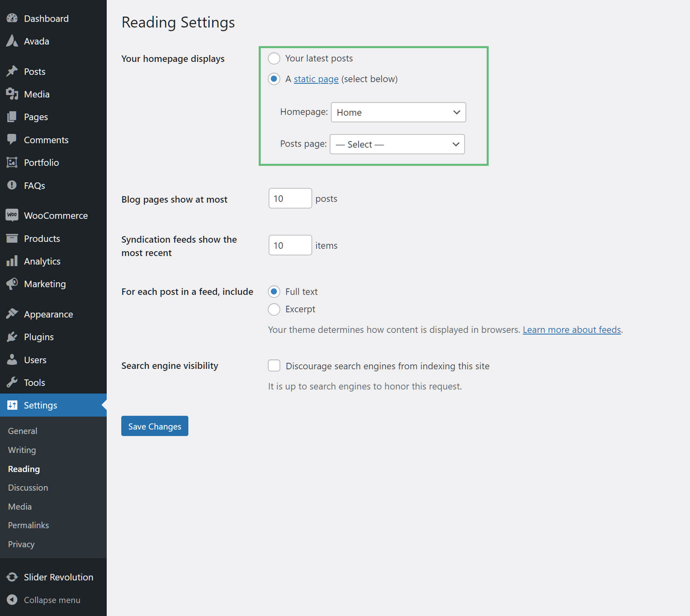690x616 pixels.
Task: Open the Users menu label
Action: [35, 360]
